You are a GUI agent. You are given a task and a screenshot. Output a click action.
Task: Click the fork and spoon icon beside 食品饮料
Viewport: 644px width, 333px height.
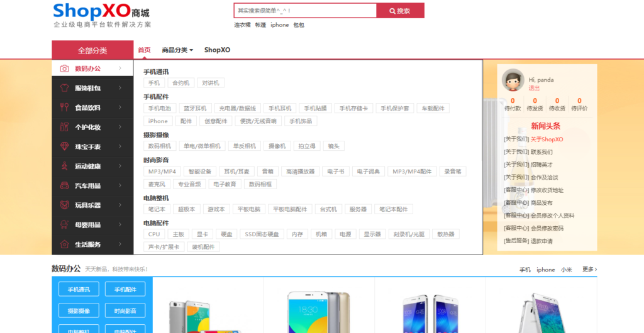pyautogui.click(x=65, y=107)
